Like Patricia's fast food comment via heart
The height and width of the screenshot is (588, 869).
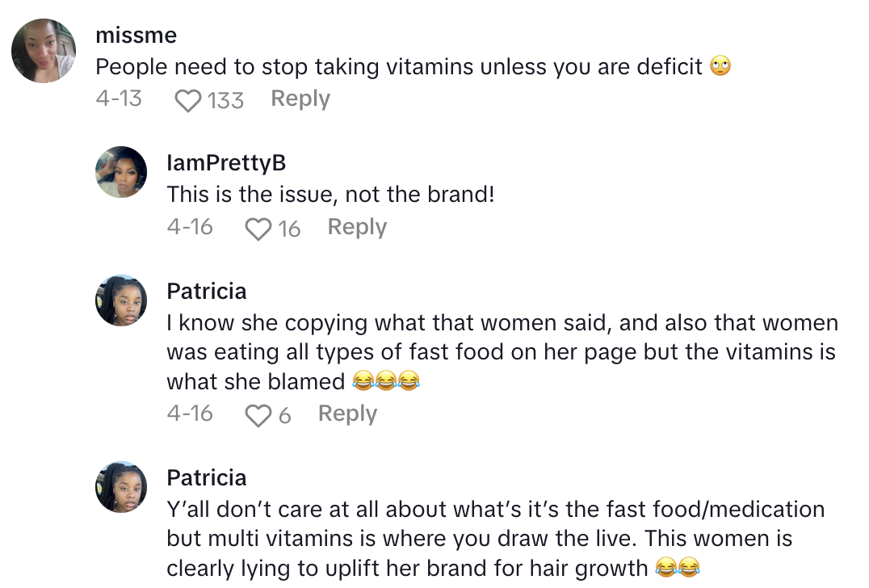point(258,415)
